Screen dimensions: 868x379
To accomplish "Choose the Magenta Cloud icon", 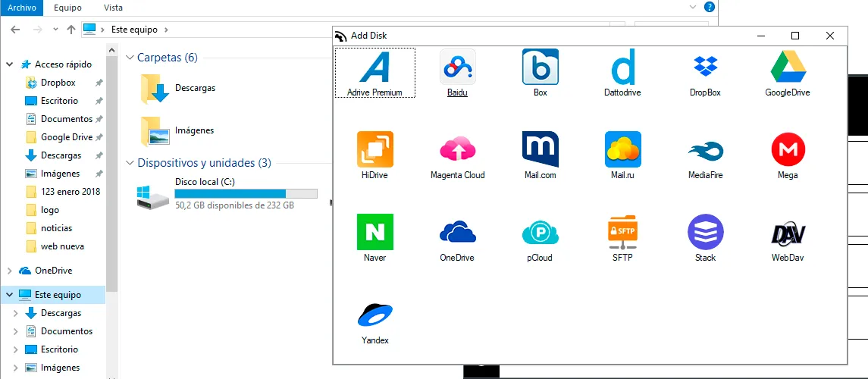I will pyautogui.click(x=457, y=155).
